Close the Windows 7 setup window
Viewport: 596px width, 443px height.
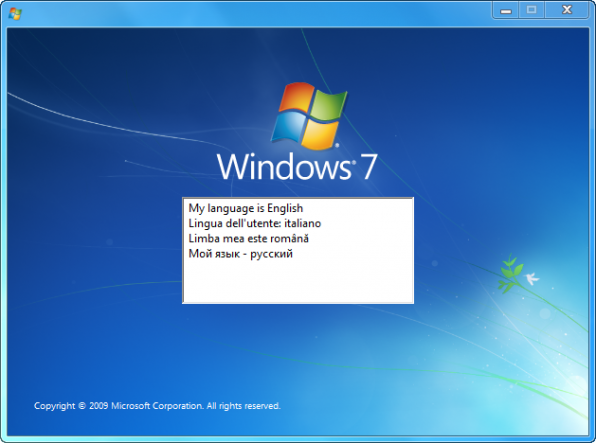coord(567,10)
